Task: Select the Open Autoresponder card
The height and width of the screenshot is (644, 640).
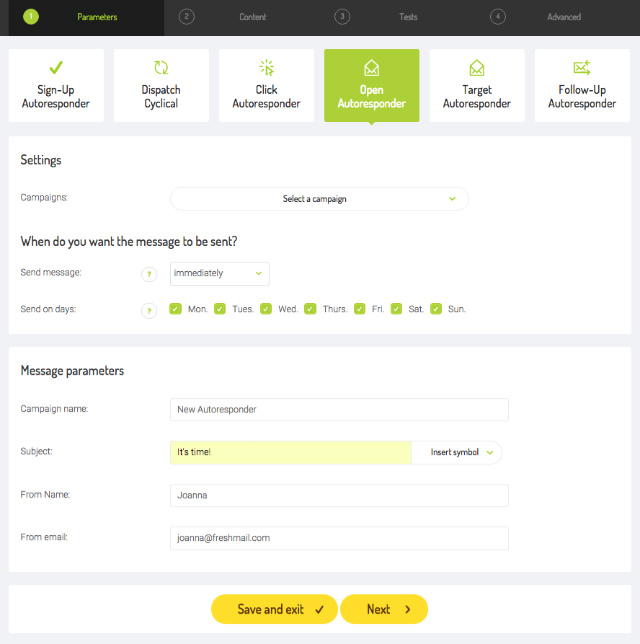Action: 372,85
